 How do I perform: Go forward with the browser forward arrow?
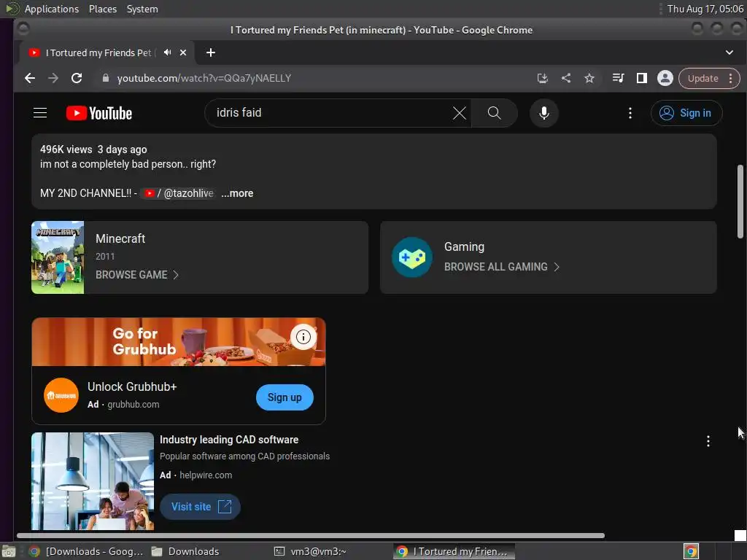53,78
